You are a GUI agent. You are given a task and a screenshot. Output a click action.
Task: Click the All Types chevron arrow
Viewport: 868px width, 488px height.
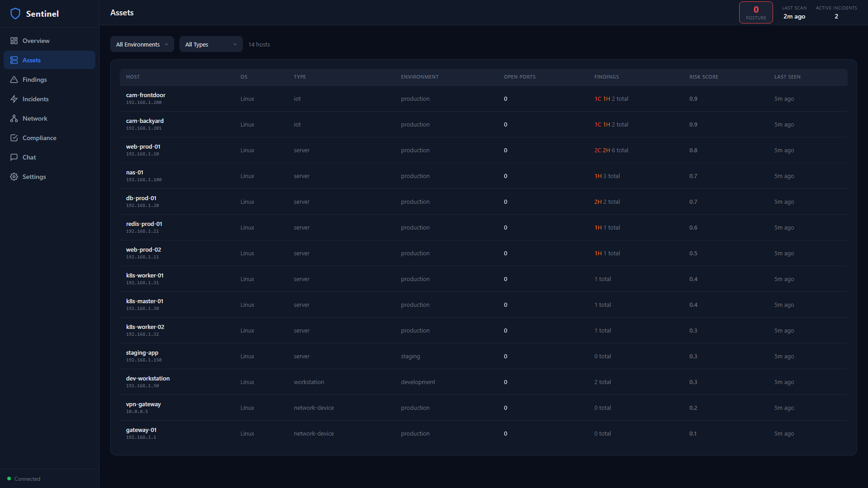click(235, 44)
